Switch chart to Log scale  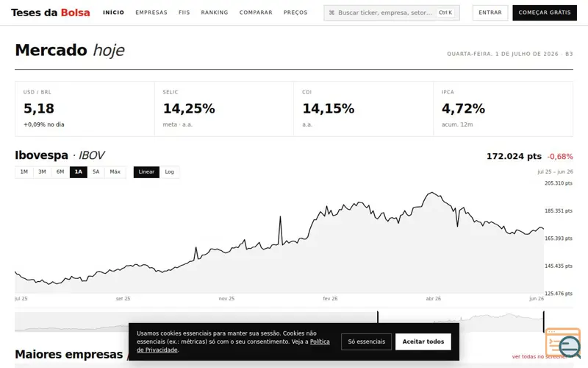tap(170, 172)
